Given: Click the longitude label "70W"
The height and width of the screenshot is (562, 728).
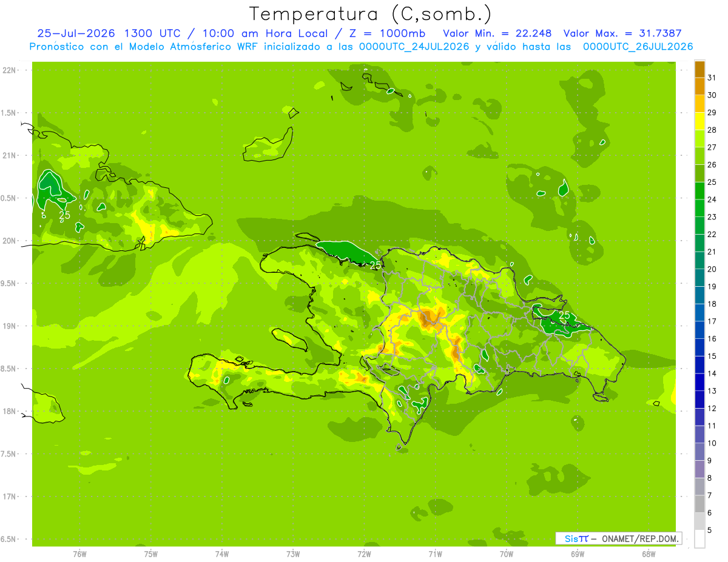Looking at the screenshot, I should [507, 554].
